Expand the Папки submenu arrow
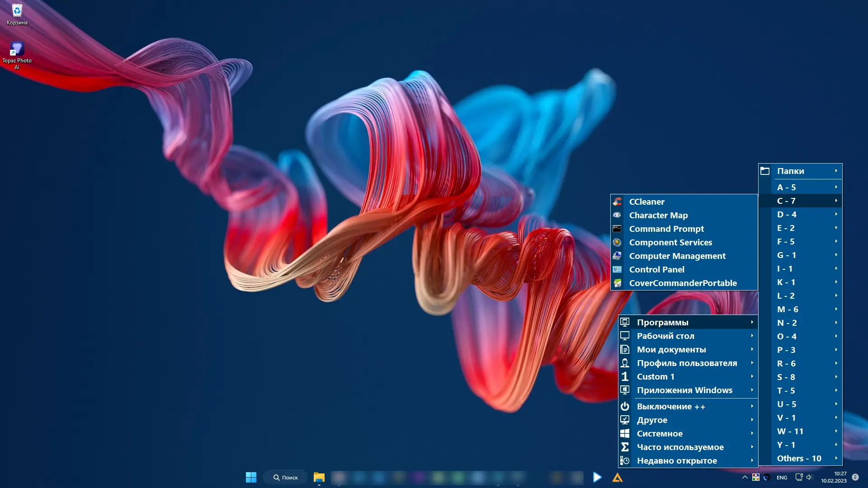Screen dimensions: 868x488 pos(836,171)
